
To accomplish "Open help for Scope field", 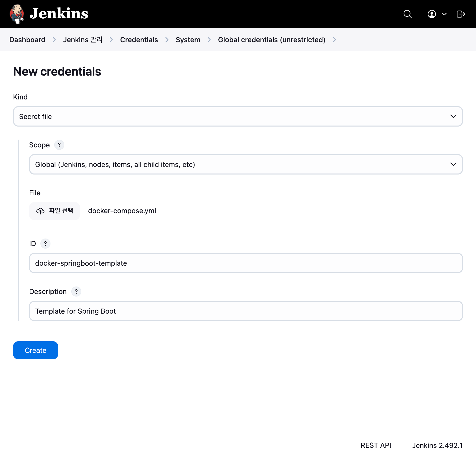I will pyautogui.click(x=59, y=145).
